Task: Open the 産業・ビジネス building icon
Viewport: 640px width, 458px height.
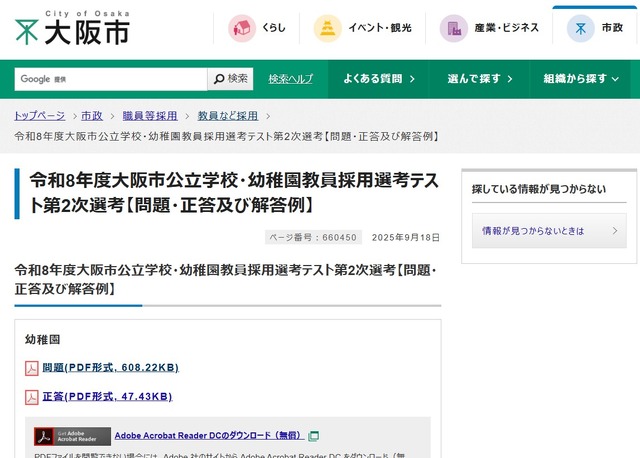Action: click(x=453, y=28)
